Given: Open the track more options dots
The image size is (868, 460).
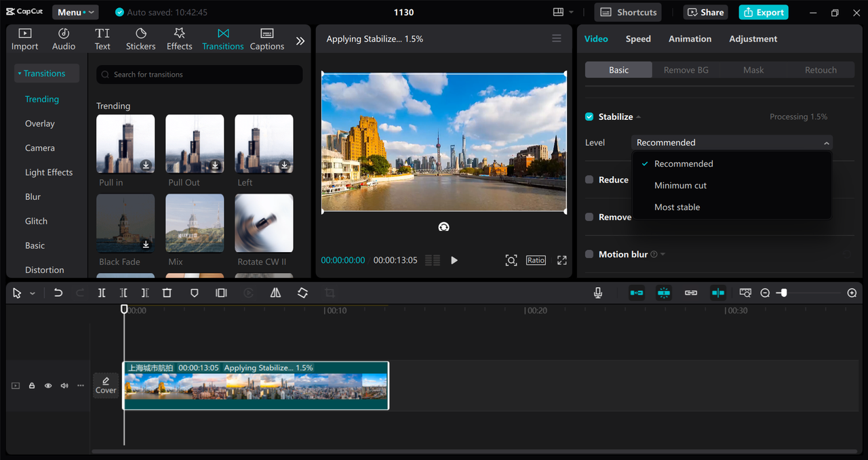Looking at the screenshot, I should tap(81, 385).
